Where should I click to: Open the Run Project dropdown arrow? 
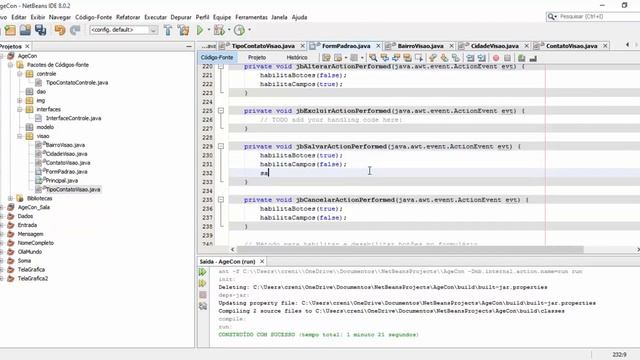pyautogui.click(x=209, y=30)
